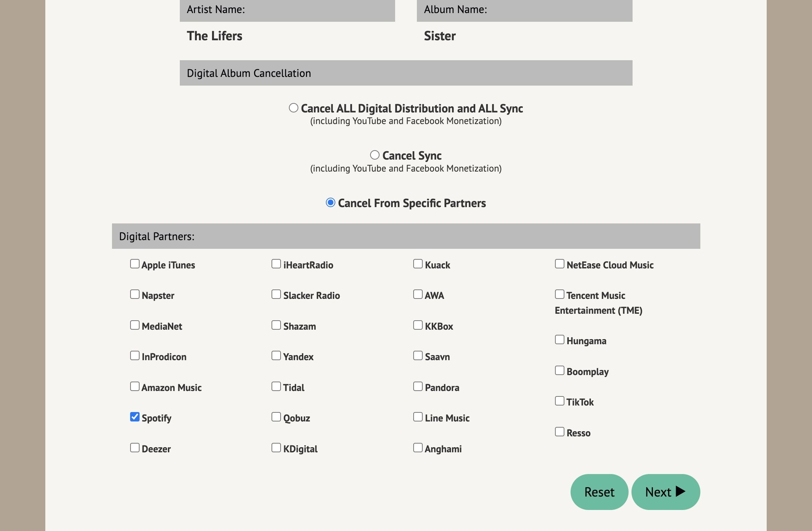
Task: Tick the Slacker Radio checkbox
Action: click(276, 294)
